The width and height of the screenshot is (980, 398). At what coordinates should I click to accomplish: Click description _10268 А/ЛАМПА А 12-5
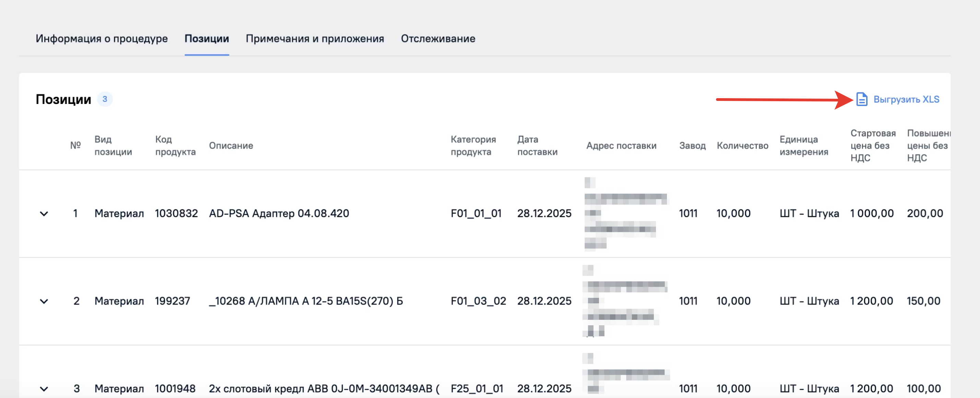click(x=306, y=301)
